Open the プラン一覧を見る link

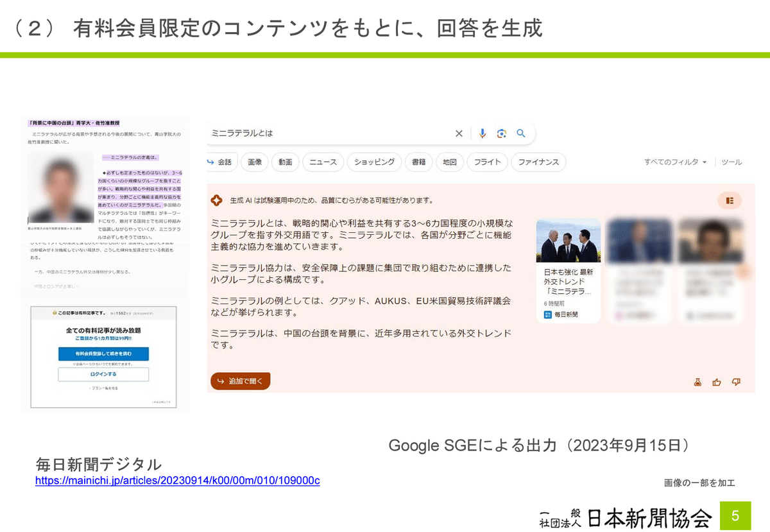point(103,388)
